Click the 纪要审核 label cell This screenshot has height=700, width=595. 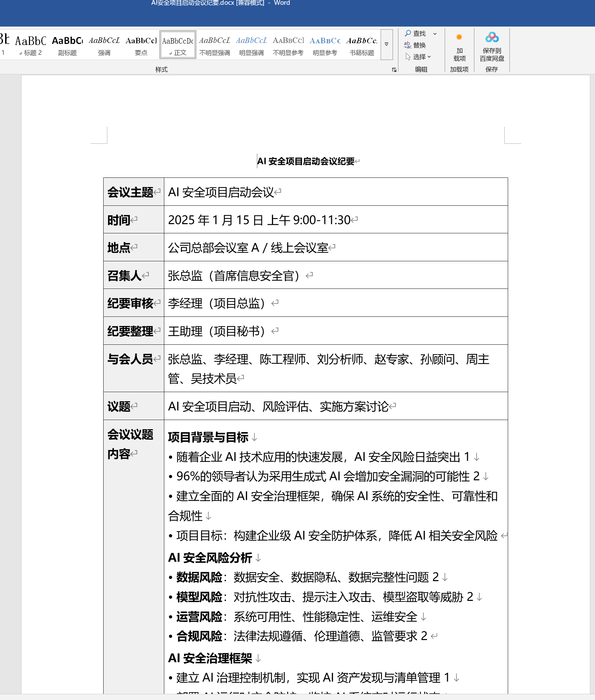point(134,303)
